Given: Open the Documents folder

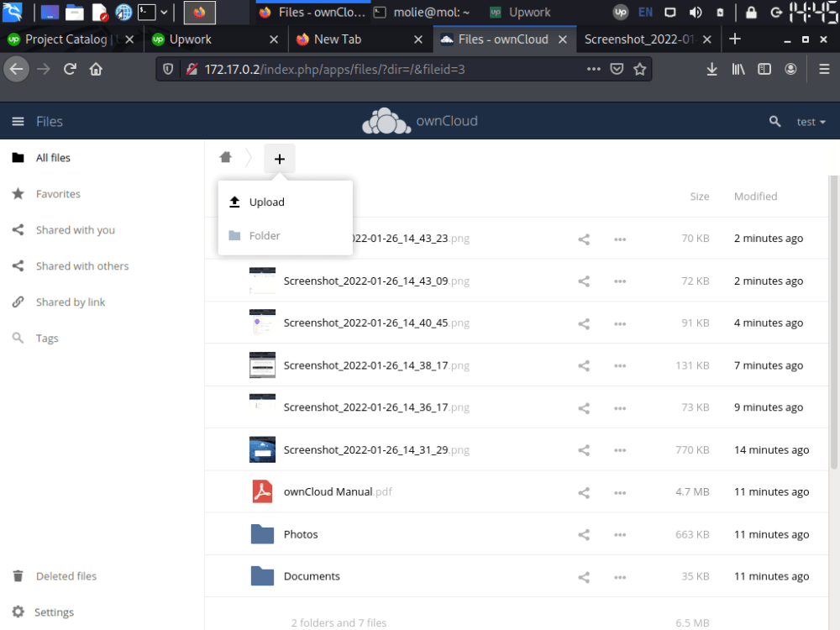Looking at the screenshot, I should 312,576.
